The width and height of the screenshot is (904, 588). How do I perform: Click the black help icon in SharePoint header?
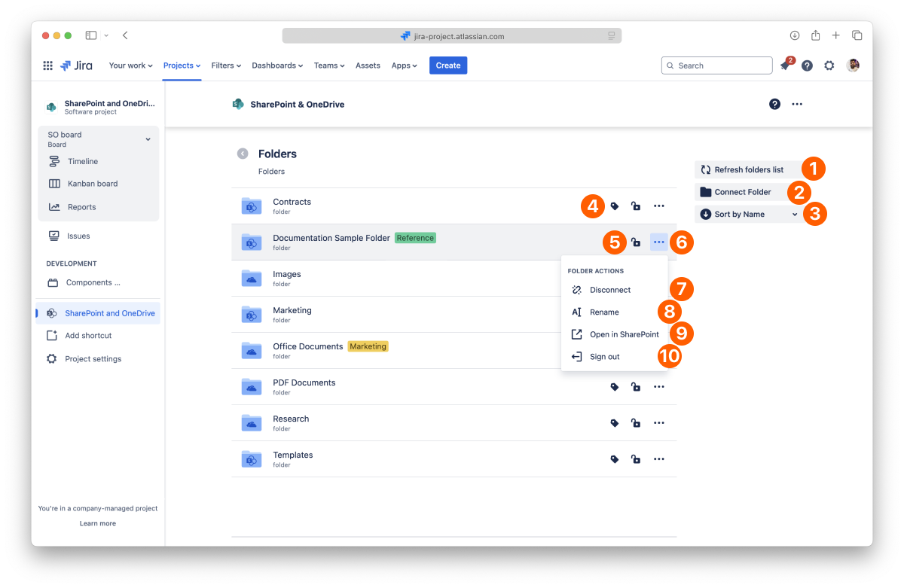pyautogui.click(x=774, y=104)
